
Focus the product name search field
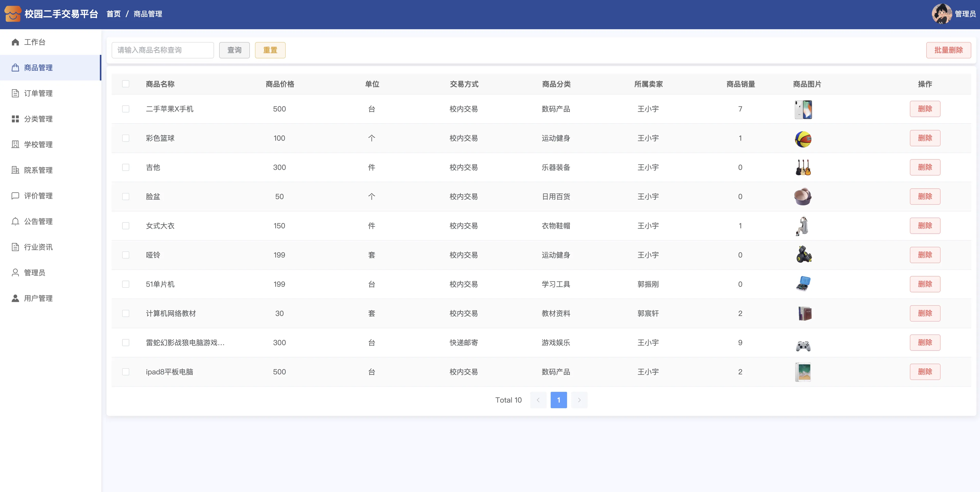[163, 50]
